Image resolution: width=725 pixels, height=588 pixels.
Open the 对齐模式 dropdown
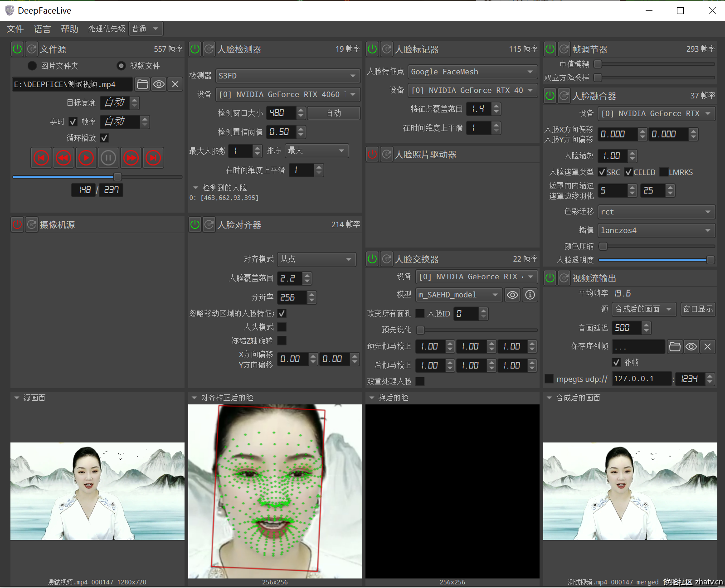tap(316, 259)
